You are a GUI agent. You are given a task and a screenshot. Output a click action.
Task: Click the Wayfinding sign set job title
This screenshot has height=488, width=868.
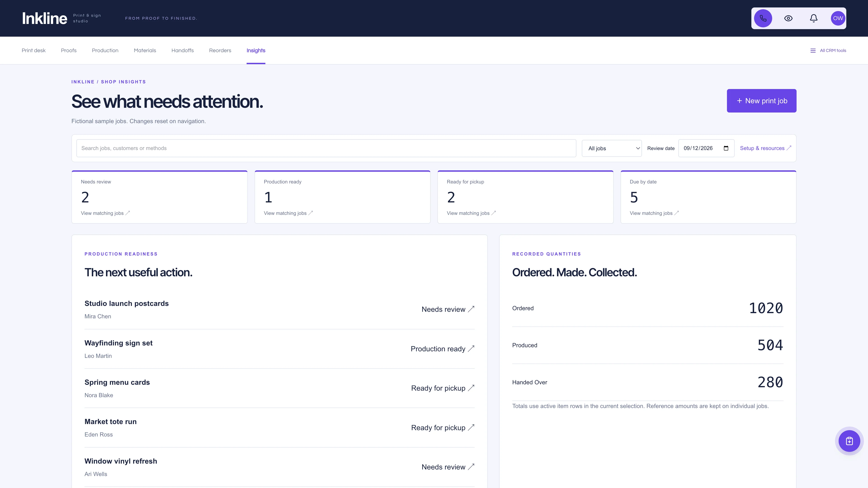pos(119,343)
